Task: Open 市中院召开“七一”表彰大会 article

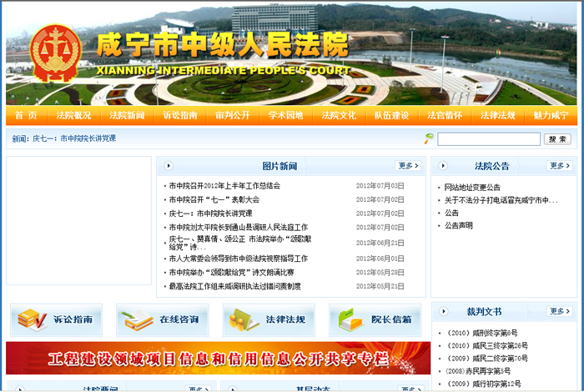Action: click(x=214, y=199)
